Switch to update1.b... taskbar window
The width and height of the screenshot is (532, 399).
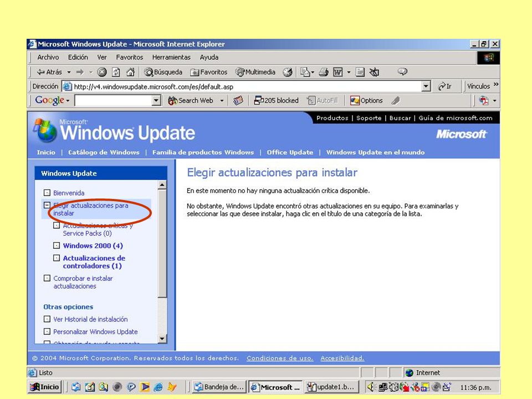tap(331, 387)
